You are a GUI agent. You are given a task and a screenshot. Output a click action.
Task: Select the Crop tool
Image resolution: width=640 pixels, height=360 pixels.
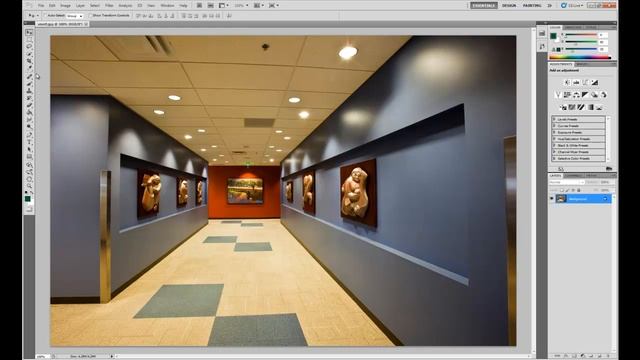coord(29,61)
